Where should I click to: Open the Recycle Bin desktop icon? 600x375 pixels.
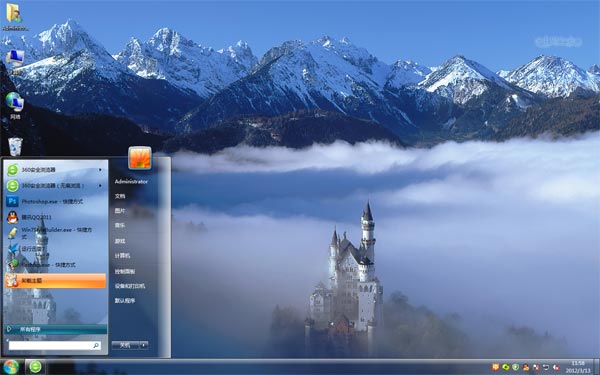(15, 147)
